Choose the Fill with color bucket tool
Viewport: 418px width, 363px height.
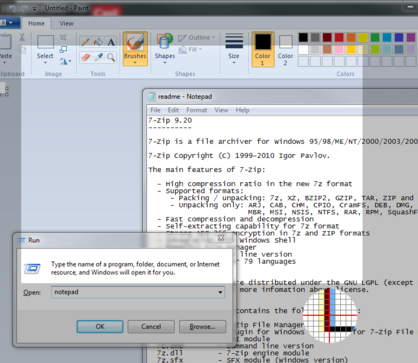click(x=98, y=42)
